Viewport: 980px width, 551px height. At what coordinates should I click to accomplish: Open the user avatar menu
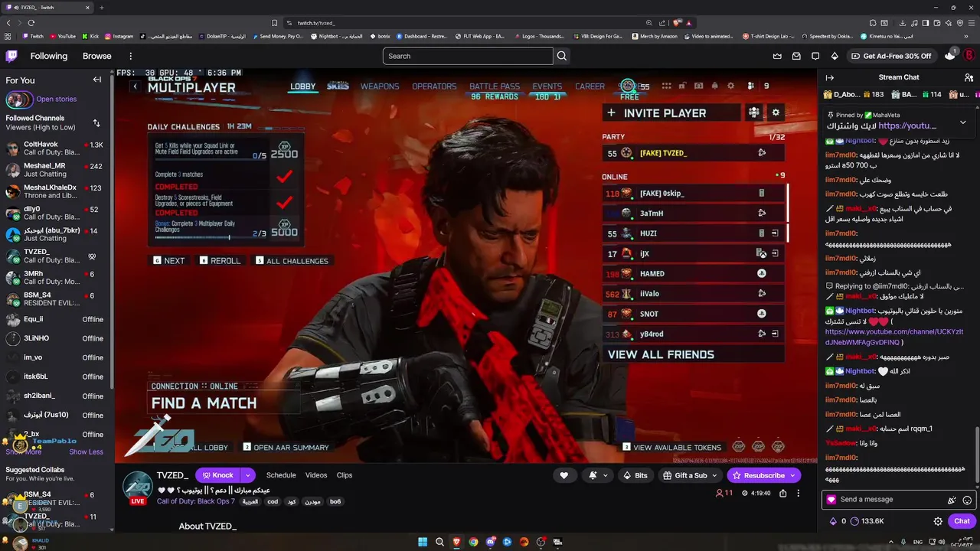click(969, 56)
